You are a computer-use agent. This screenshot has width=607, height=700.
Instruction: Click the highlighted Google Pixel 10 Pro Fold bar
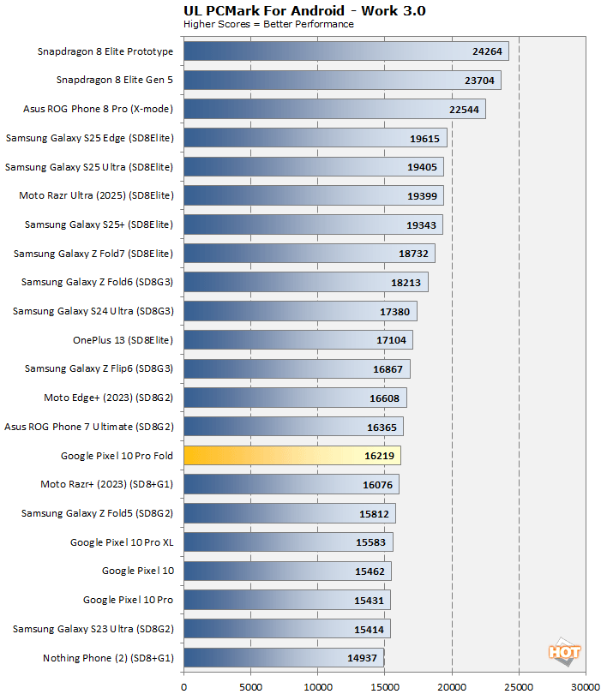point(291,456)
